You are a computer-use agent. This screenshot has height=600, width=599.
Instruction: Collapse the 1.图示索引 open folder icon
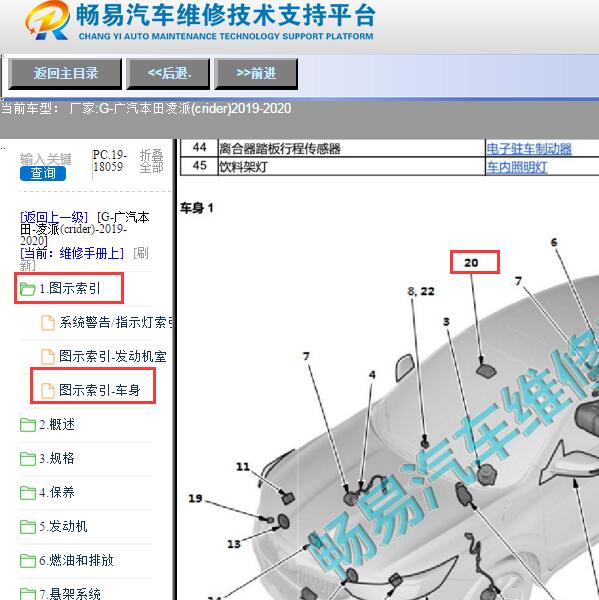[28, 289]
